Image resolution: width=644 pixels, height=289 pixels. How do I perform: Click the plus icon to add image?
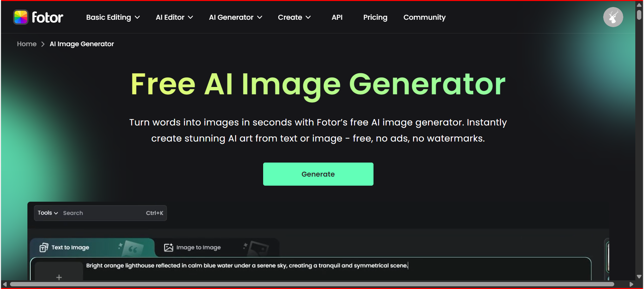pyautogui.click(x=59, y=277)
